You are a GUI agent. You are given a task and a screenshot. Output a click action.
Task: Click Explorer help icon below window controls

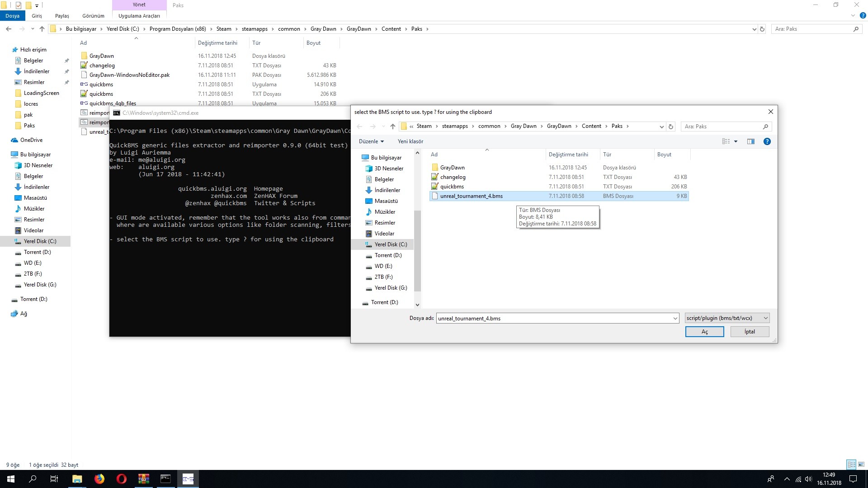(863, 15)
